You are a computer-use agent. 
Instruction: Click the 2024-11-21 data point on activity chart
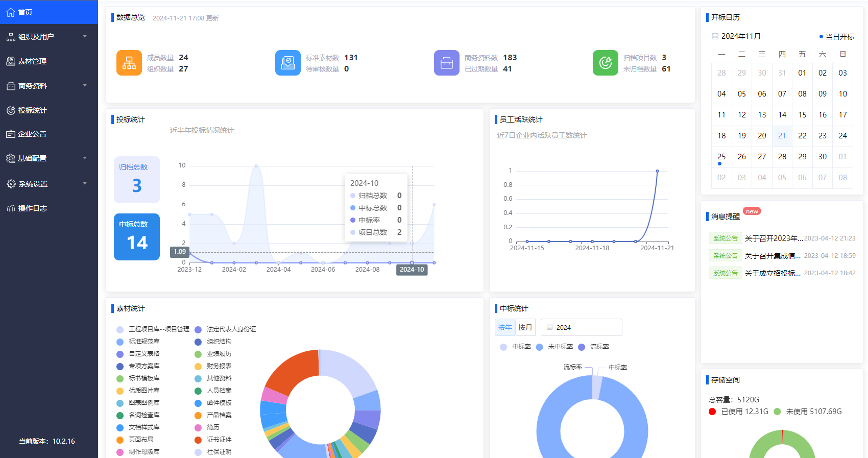point(657,171)
